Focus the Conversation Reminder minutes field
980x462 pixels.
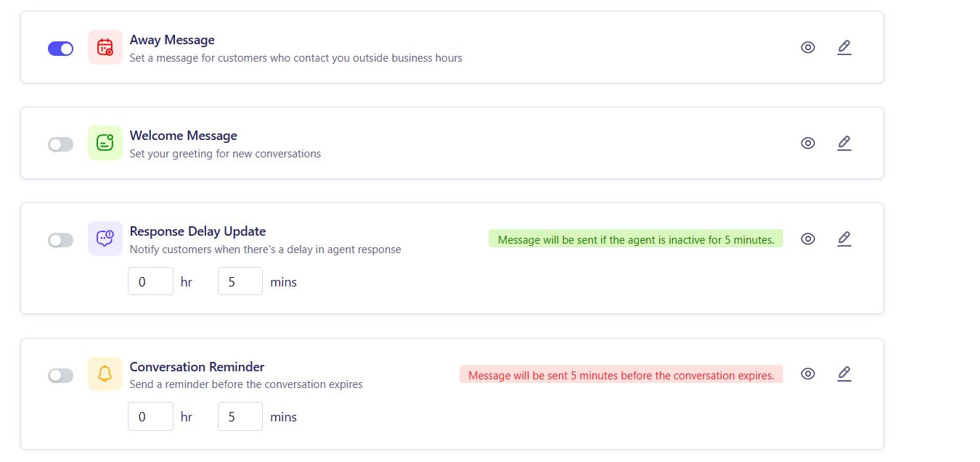point(240,417)
